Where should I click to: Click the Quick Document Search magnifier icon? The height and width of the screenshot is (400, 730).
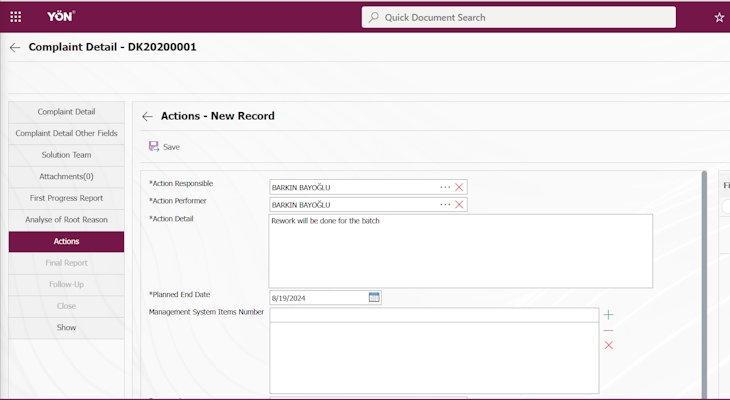click(x=373, y=18)
